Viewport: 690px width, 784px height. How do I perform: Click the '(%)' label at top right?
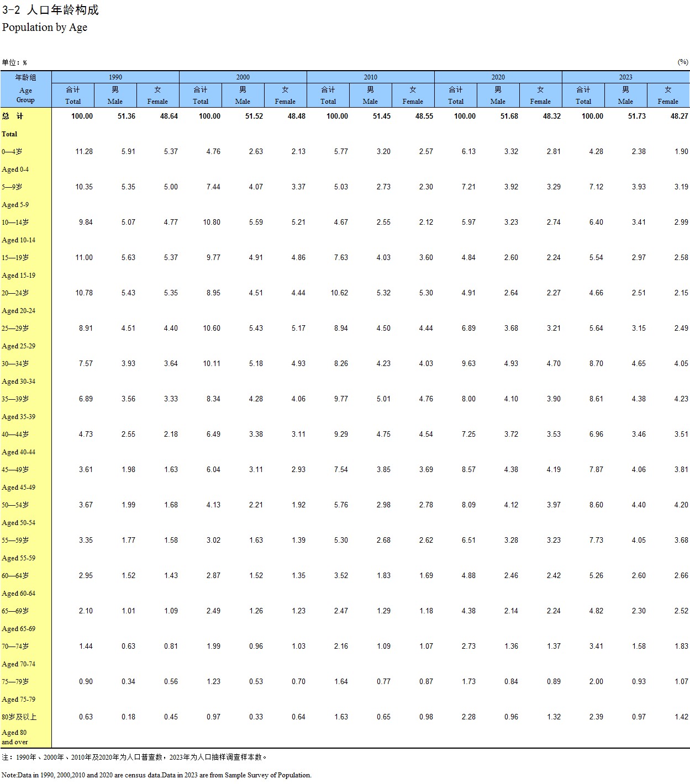point(683,62)
